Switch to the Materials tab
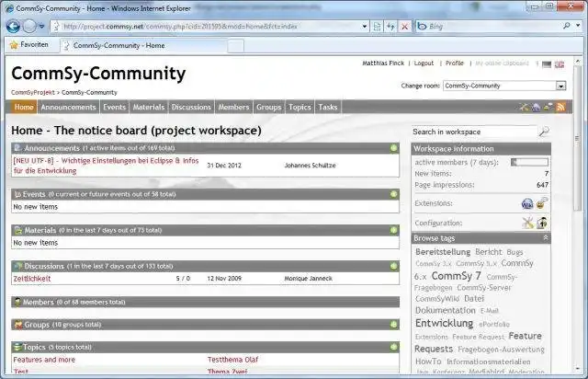This screenshot has height=379, width=588. click(149, 107)
